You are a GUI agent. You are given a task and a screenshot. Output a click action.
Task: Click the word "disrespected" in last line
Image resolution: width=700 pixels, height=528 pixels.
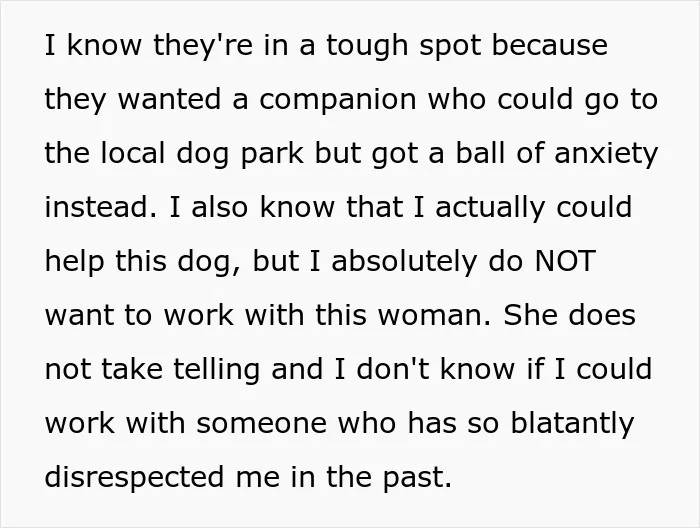[x=134, y=478]
